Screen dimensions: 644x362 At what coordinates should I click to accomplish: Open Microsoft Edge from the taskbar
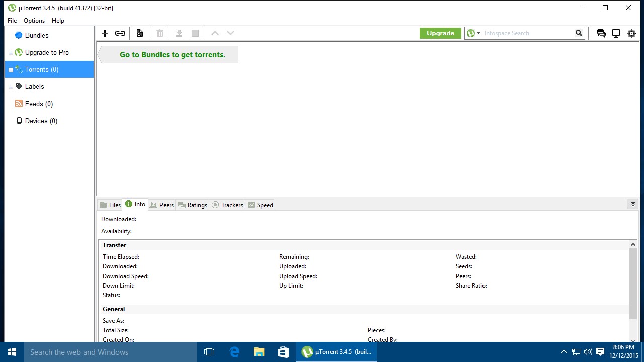click(234, 352)
